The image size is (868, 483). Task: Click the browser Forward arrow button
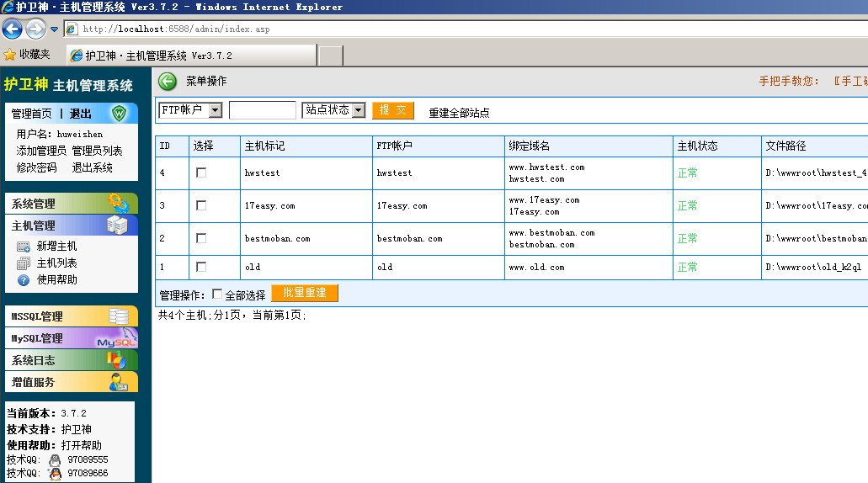coord(35,29)
